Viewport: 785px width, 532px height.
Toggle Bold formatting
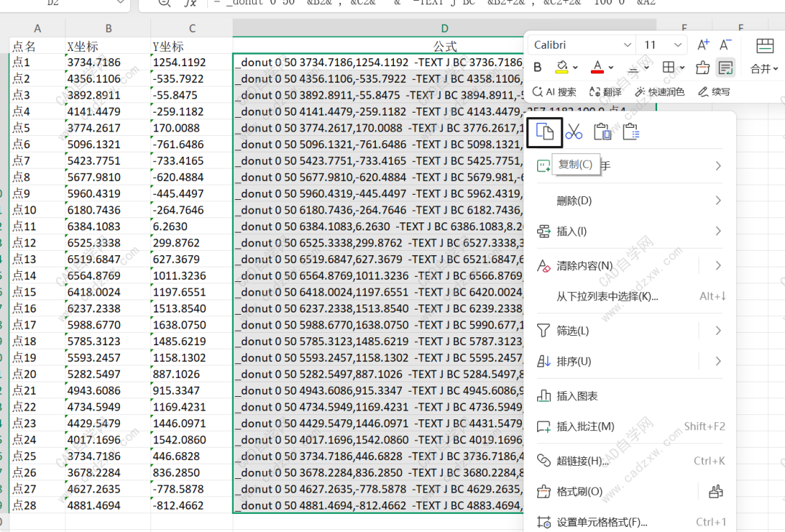point(538,67)
